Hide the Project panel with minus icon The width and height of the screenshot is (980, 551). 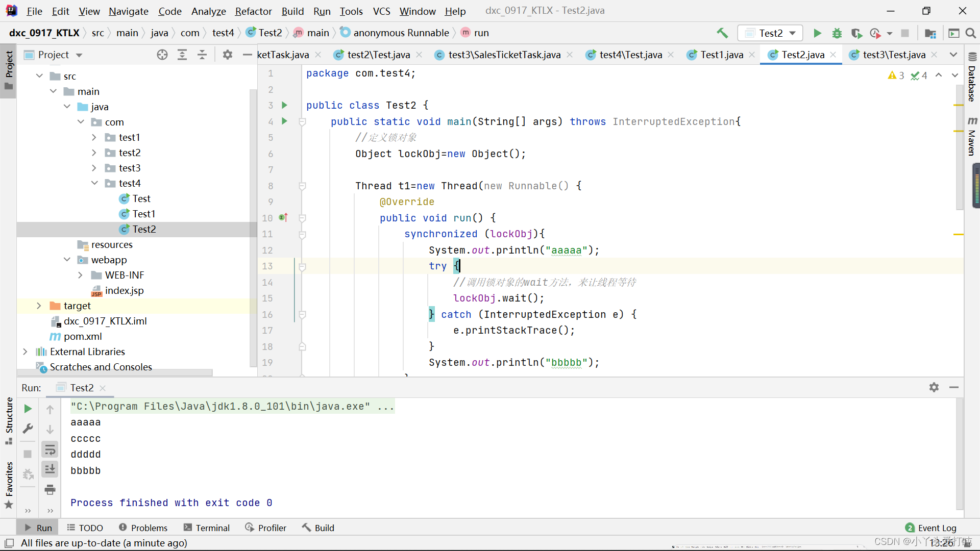pos(248,55)
